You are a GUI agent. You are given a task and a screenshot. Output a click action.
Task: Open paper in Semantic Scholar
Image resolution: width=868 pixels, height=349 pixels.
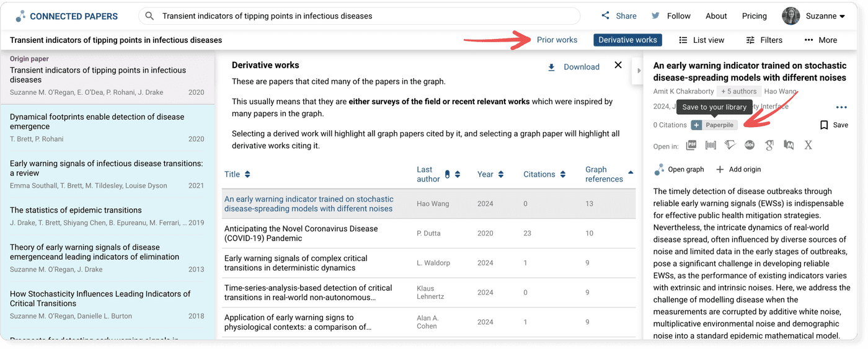click(x=730, y=146)
